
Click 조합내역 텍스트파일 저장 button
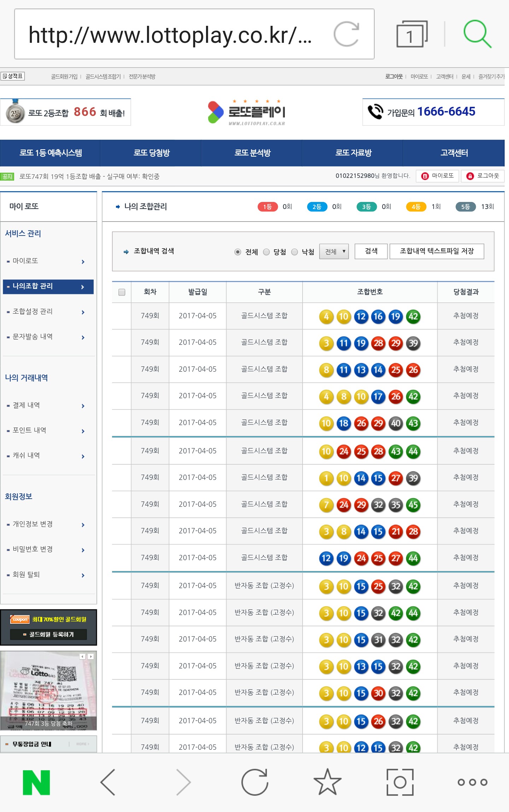[x=437, y=251]
